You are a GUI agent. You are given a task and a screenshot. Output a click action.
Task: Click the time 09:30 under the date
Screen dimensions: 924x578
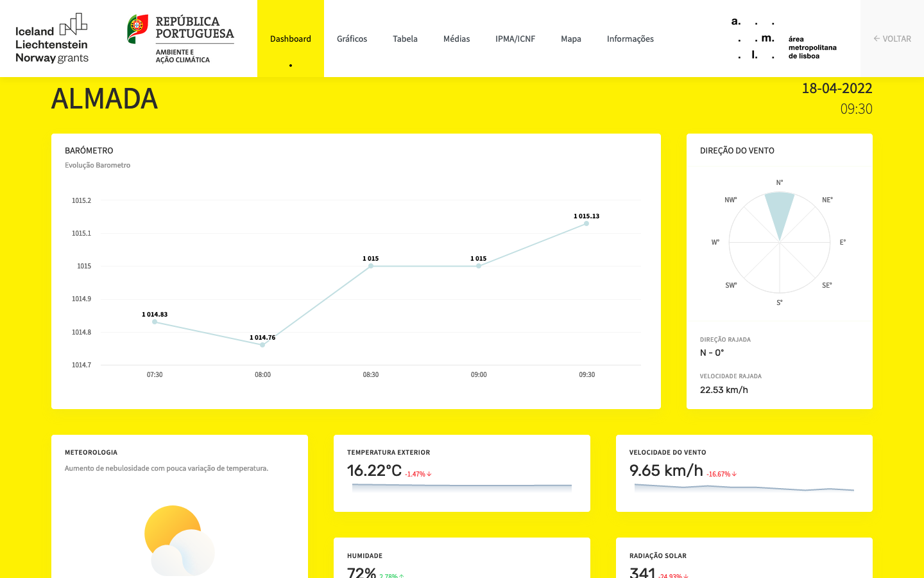[x=857, y=109]
